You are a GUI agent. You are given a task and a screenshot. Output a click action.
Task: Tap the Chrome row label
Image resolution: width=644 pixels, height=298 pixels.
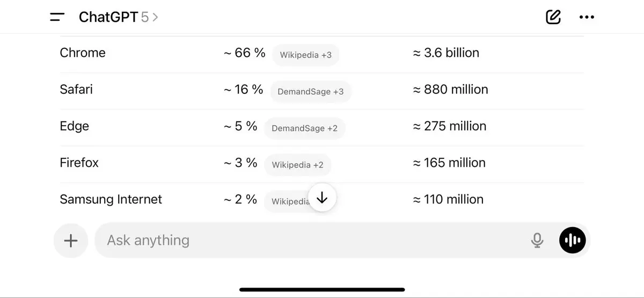[x=83, y=53]
